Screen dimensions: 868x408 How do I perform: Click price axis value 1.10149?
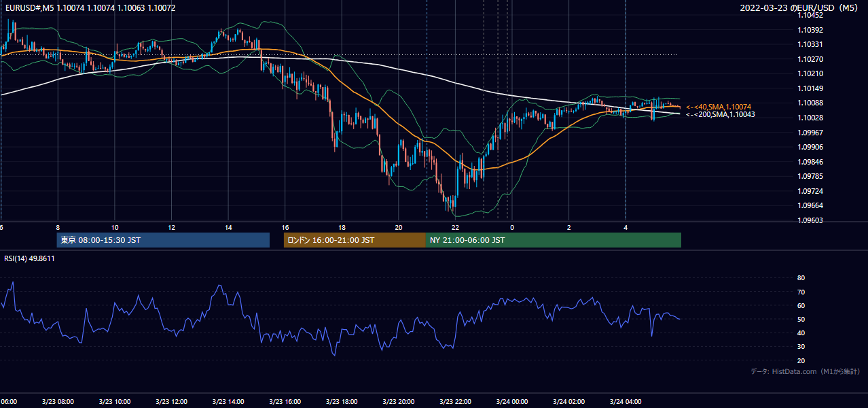pyautogui.click(x=810, y=88)
